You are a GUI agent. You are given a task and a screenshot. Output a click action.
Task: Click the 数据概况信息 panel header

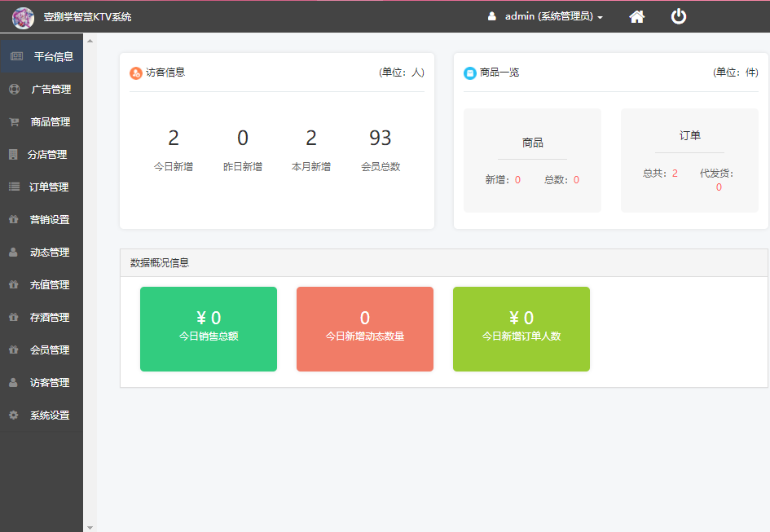[444, 263]
